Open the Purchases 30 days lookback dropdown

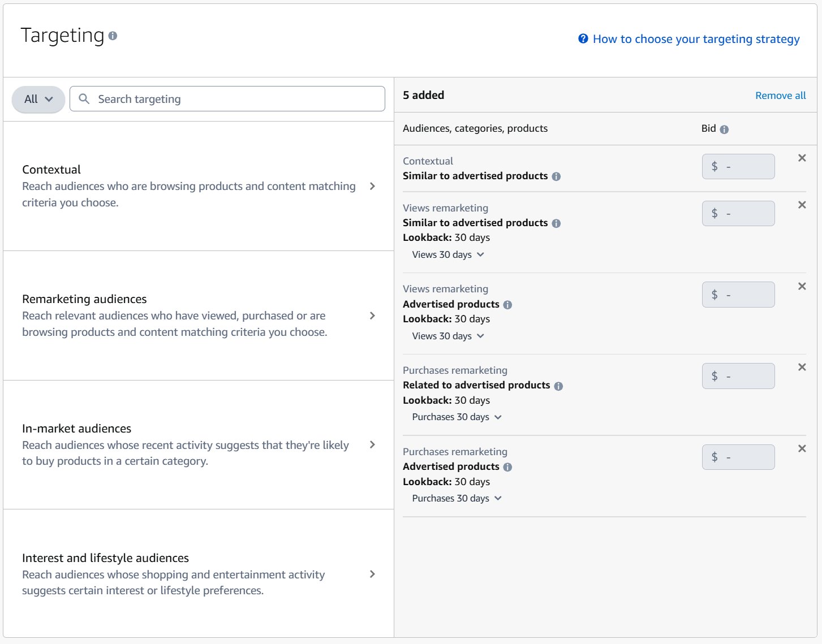pyautogui.click(x=456, y=417)
